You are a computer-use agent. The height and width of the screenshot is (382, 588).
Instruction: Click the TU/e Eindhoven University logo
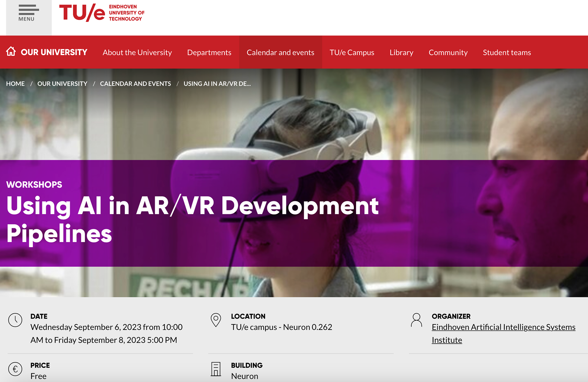coord(102,13)
